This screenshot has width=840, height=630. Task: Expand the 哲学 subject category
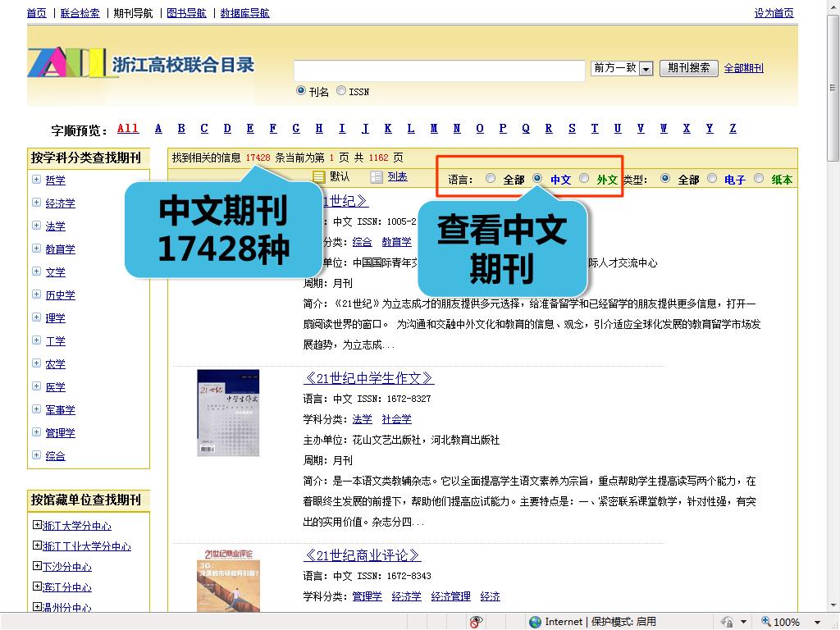(36, 180)
